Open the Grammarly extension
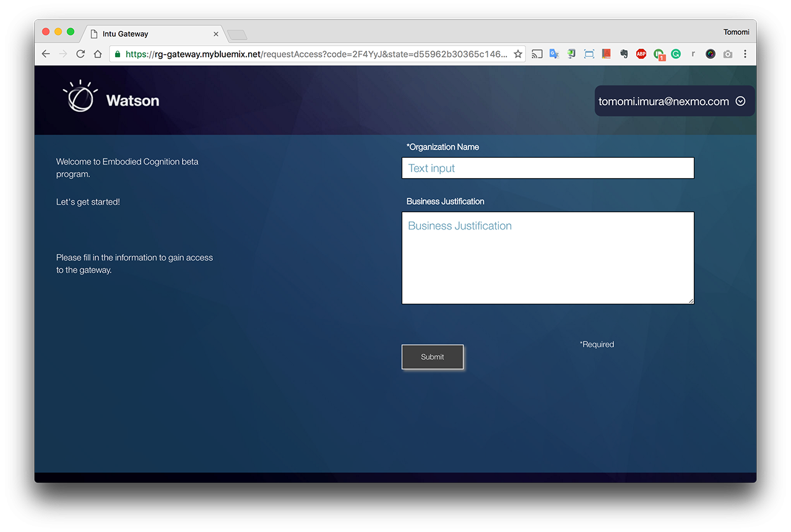 tap(676, 54)
